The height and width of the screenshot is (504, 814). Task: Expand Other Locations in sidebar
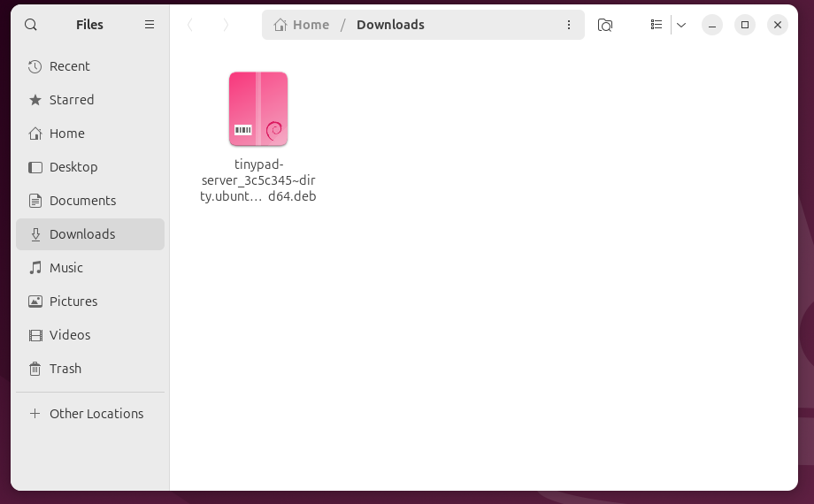[90, 414]
